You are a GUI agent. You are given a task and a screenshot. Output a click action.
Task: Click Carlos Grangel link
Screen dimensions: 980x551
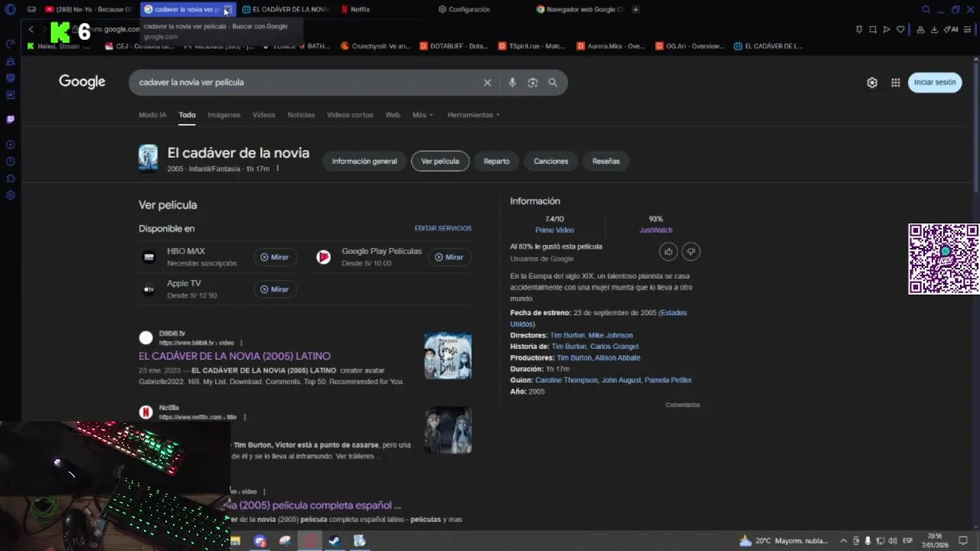pos(614,347)
